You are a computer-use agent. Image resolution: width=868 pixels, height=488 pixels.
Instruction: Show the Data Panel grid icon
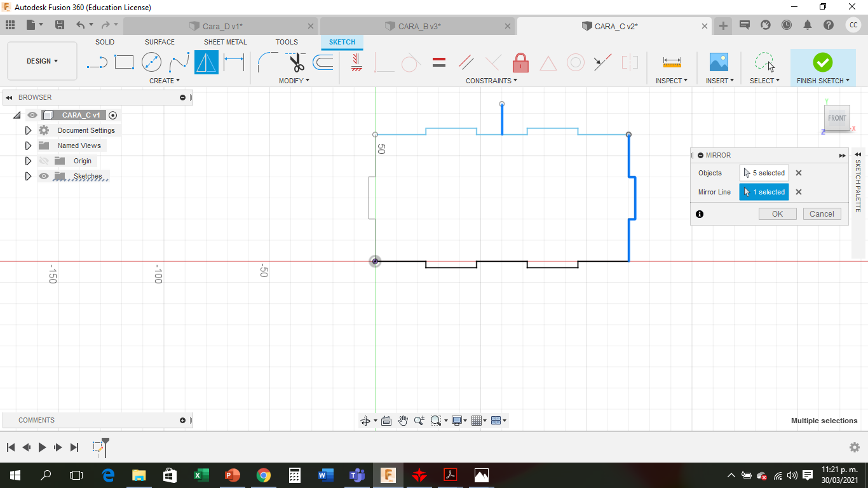pyautogui.click(x=10, y=25)
